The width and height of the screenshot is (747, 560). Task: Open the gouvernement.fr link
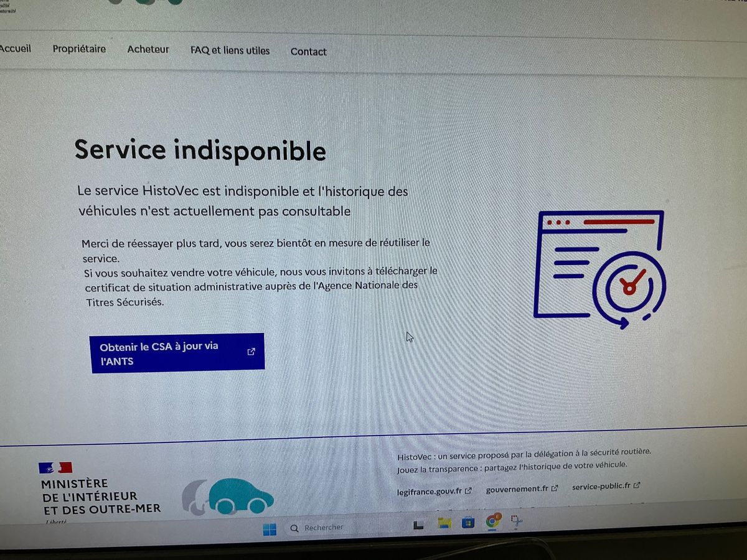click(517, 489)
